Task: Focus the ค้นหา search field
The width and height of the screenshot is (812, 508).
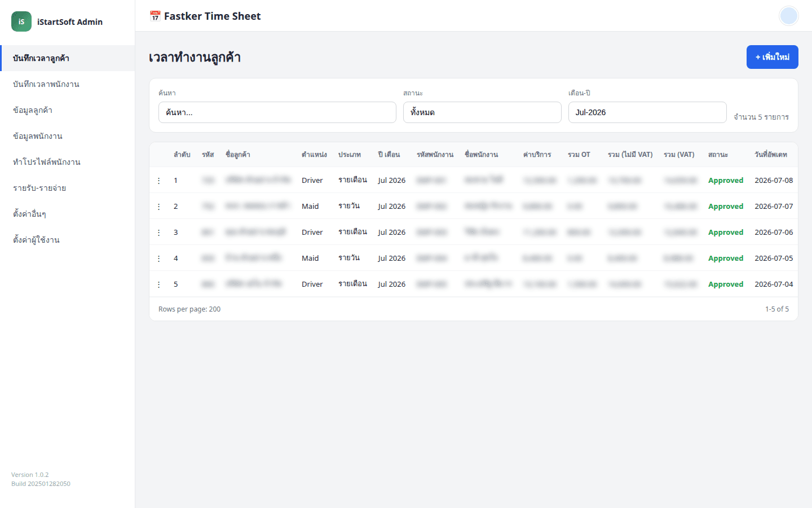Action: (277, 112)
